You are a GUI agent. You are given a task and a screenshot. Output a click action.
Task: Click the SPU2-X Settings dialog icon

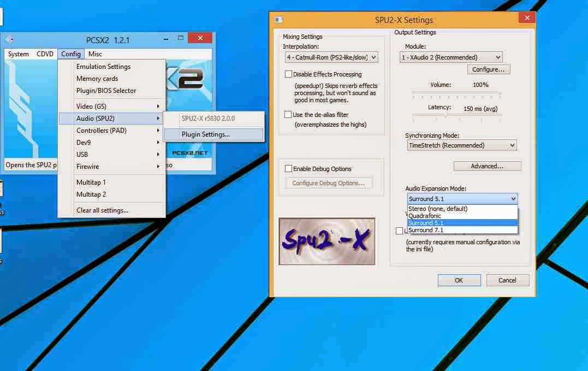(278, 19)
